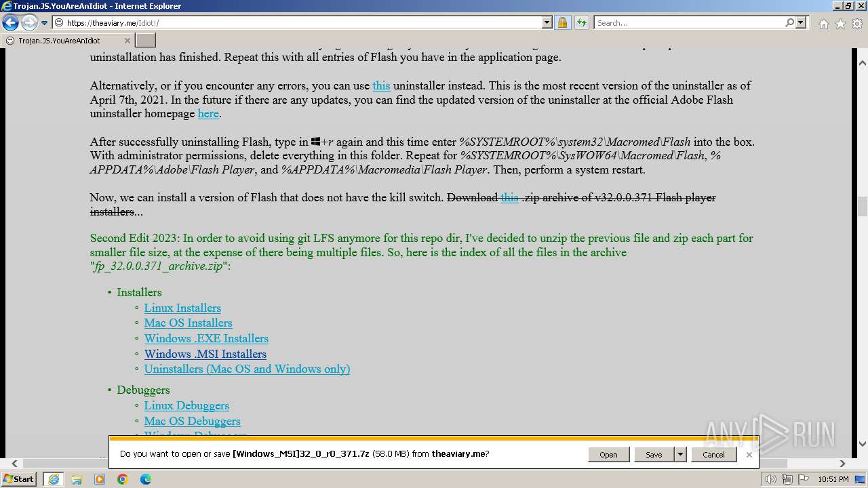
Task: Click the volume speaker tray icon
Action: click(771, 479)
